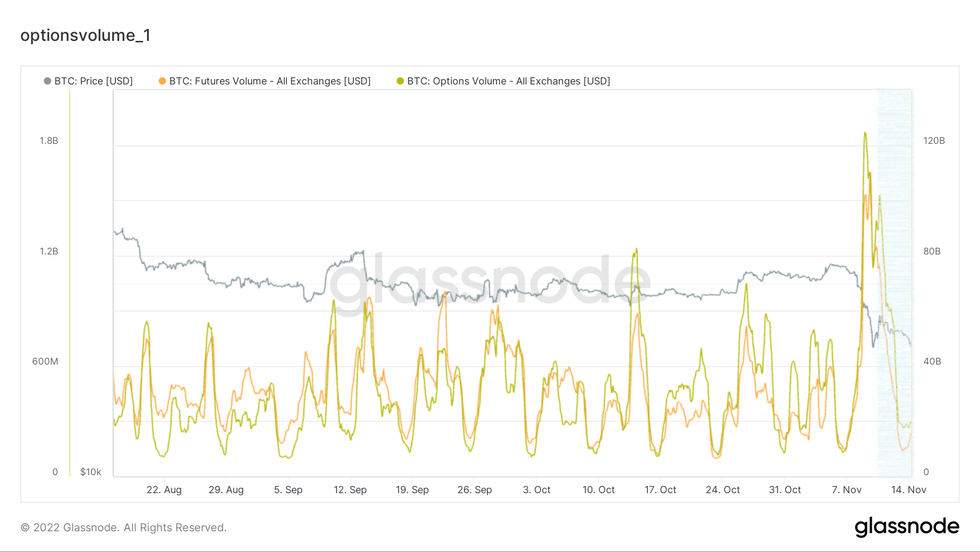Select the 7. Nov date label
980x552 pixels.
click(847, 490)
